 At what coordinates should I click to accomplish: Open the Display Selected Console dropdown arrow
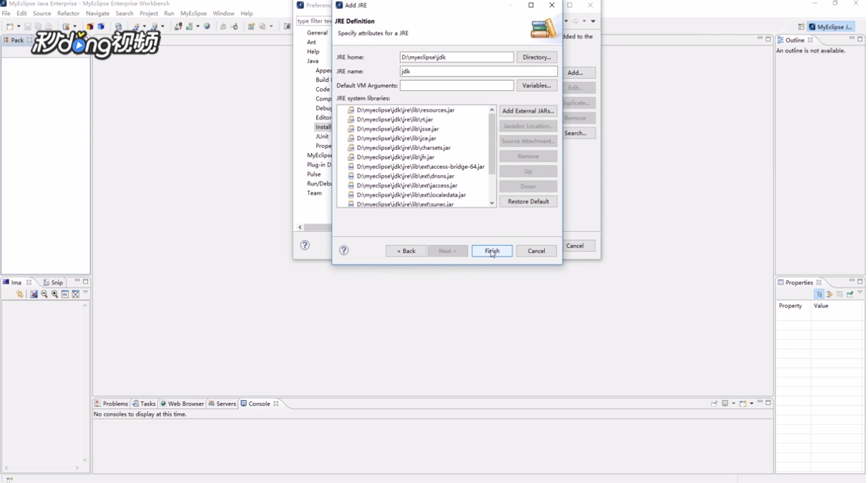[x=733, y=404]
